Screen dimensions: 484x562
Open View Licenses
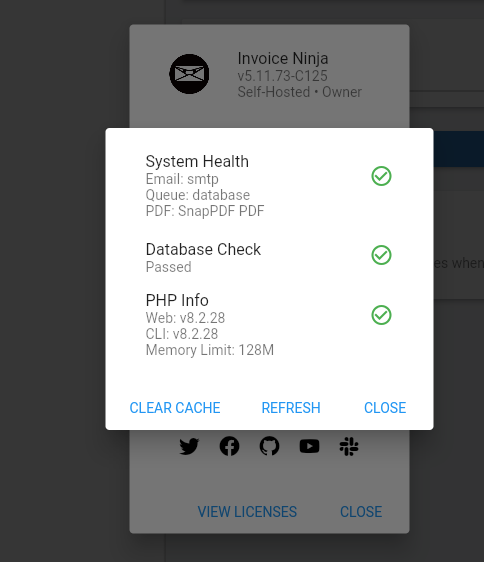(x=247, y=511)
